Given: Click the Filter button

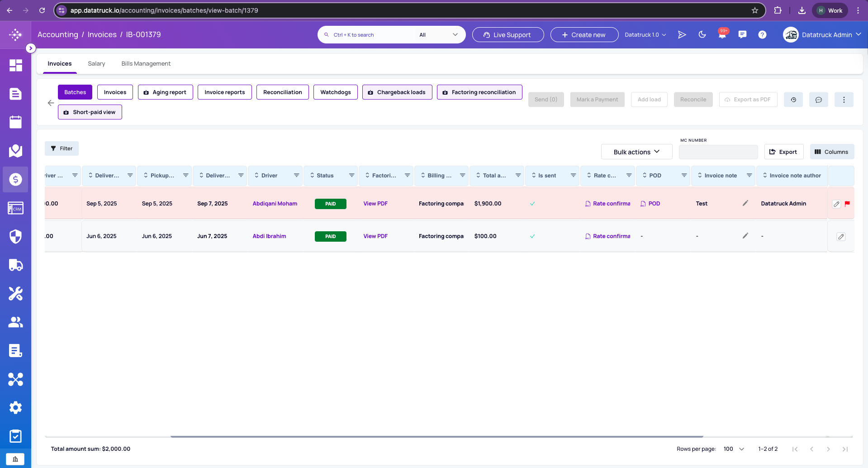Looking at the screenshot, I should tap(62, 148).
